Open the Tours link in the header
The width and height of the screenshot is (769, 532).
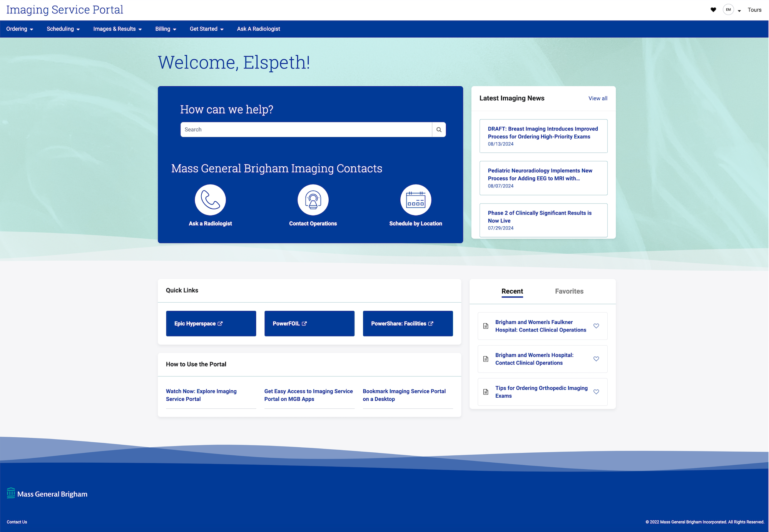[754, 10]
